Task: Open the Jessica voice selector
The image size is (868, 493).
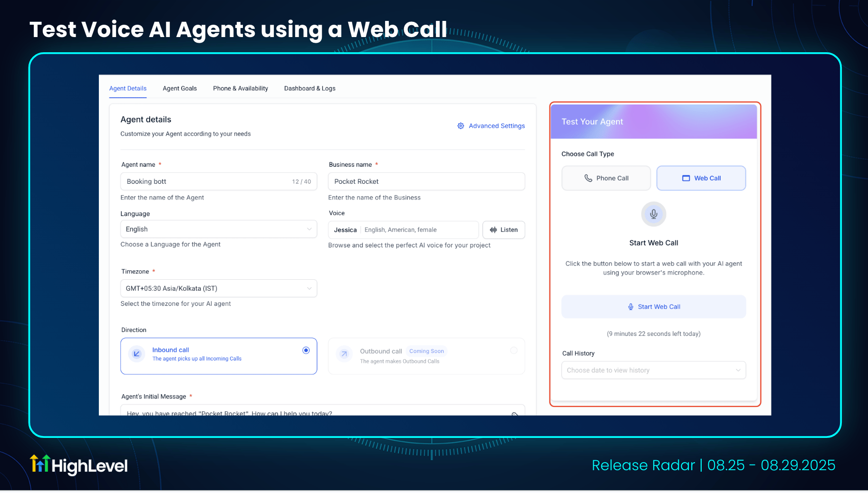Action: [x=404, y=230]
